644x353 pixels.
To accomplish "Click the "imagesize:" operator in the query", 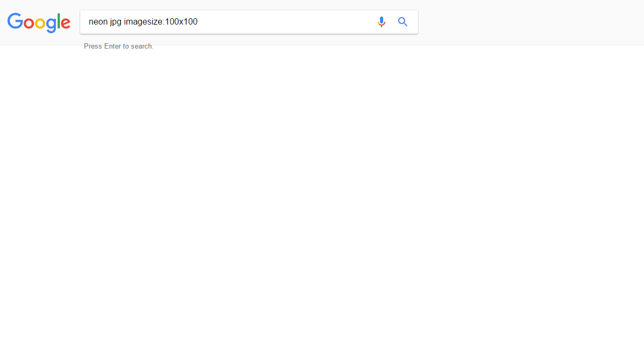I will (144, 22).
